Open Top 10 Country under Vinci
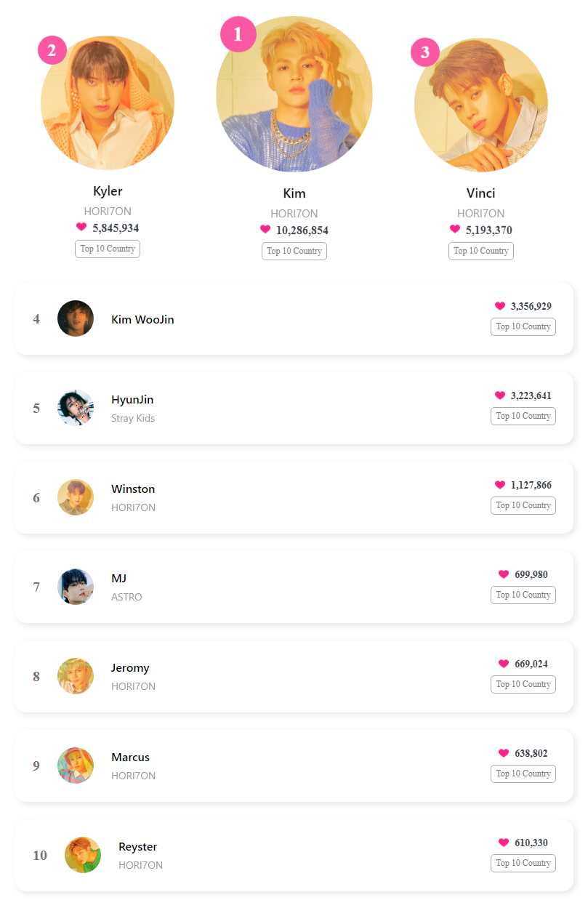The width and height of the screenshot is (588, 908). tap(481, 251)
